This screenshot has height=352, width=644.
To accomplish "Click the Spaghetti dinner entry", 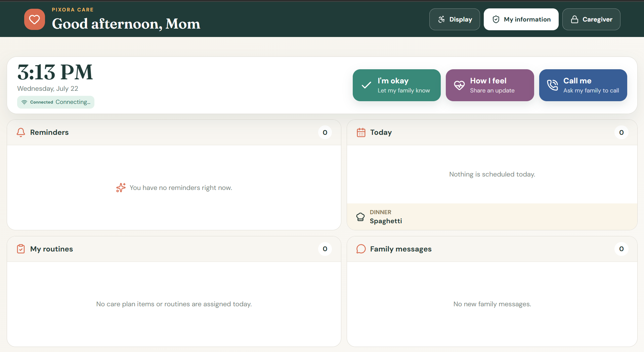I will 386,221.
